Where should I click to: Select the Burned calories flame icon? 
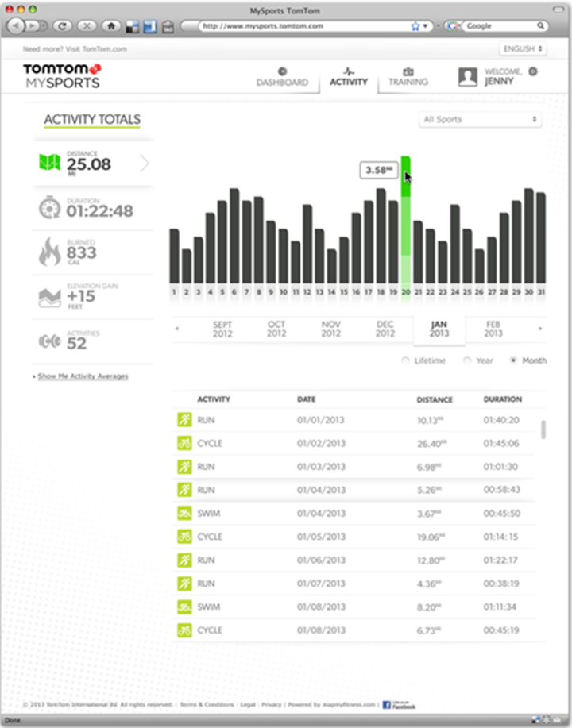pyautogui.click(x=49, y=251)
